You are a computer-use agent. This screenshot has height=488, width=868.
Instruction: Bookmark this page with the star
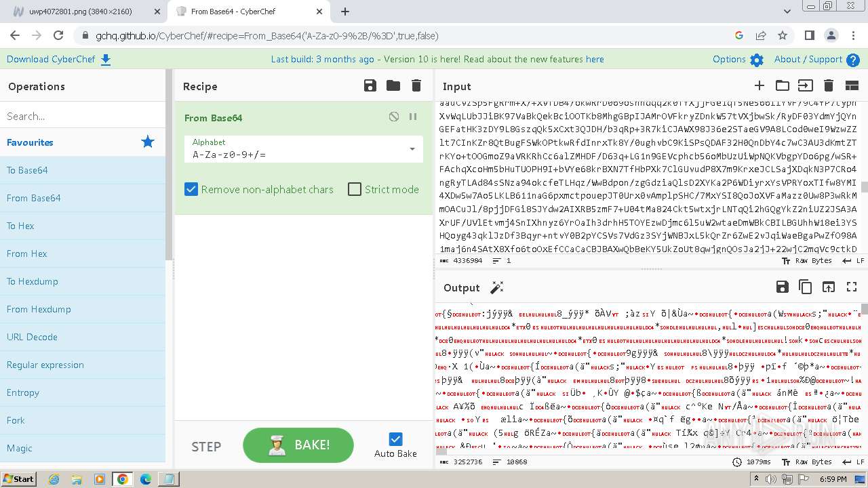783,35
